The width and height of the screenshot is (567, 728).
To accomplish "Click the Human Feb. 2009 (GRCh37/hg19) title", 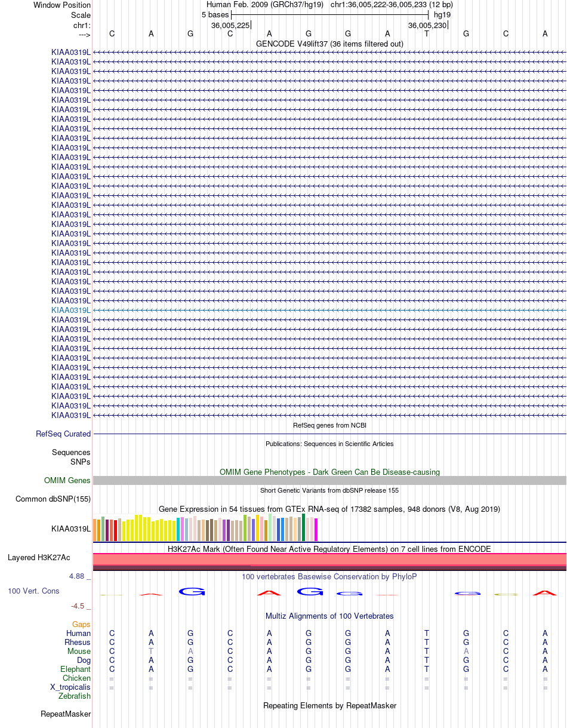I will coord(264,5).
